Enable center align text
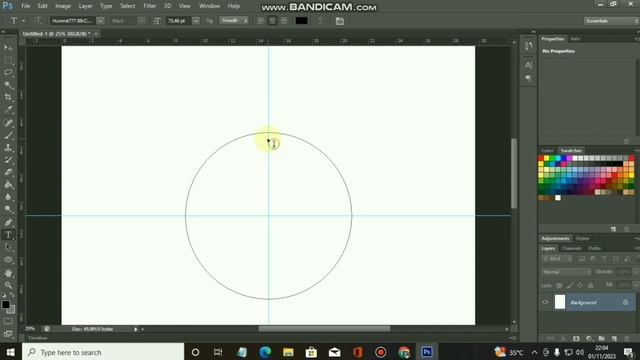Image resolution: width=640 pixels, height=360 pixels. click(x=272, y=21)
